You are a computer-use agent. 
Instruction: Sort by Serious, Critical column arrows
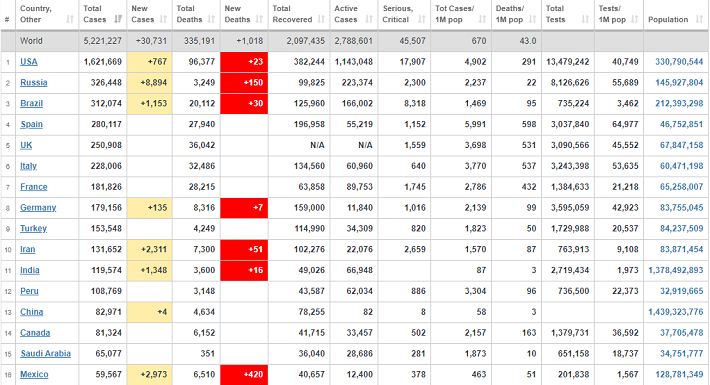tap(422, 19)
